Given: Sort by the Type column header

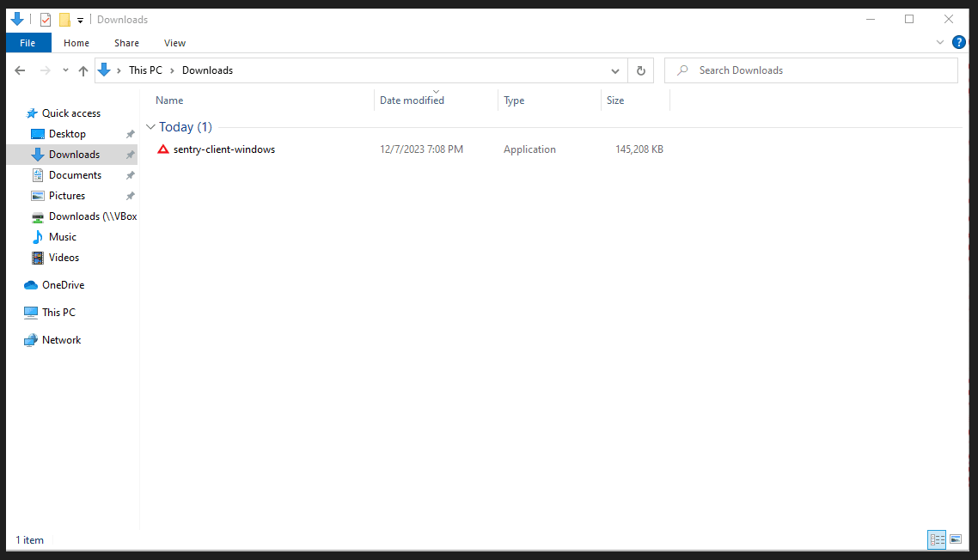Looking at the screenshot, I should 514,100.
